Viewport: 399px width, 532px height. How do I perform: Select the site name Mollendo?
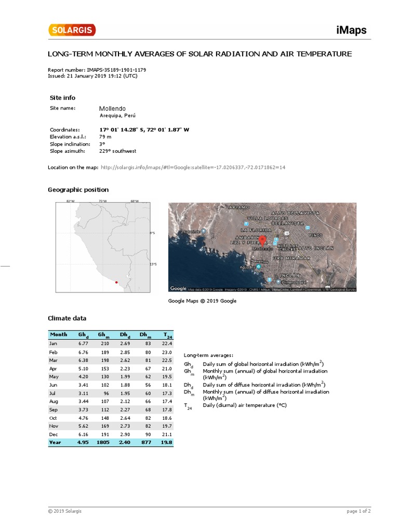tap(112, 109)
